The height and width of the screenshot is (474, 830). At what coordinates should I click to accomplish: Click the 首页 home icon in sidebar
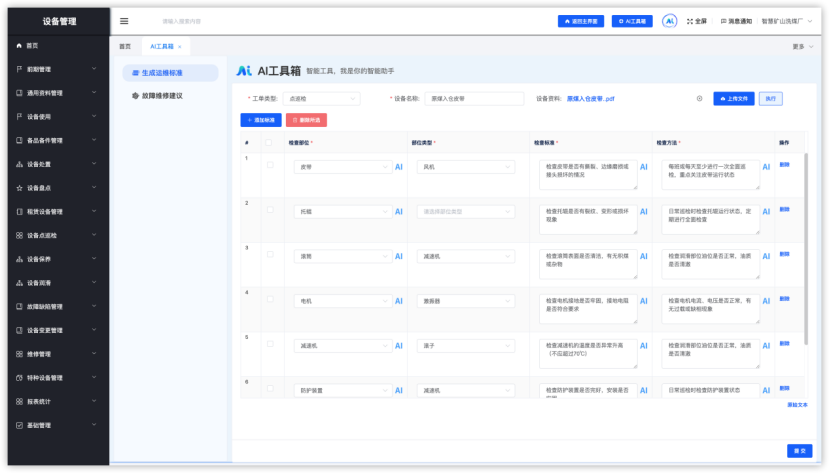19,46
